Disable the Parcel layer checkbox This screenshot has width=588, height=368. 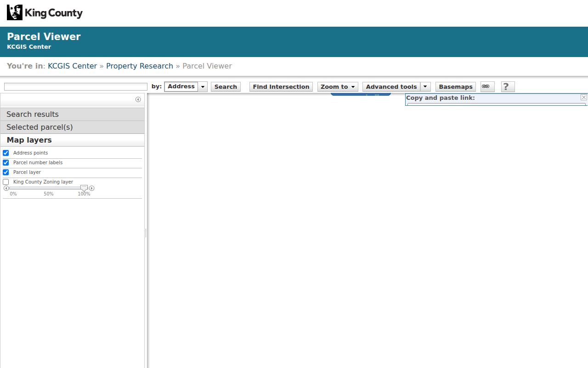click(6, 172)
